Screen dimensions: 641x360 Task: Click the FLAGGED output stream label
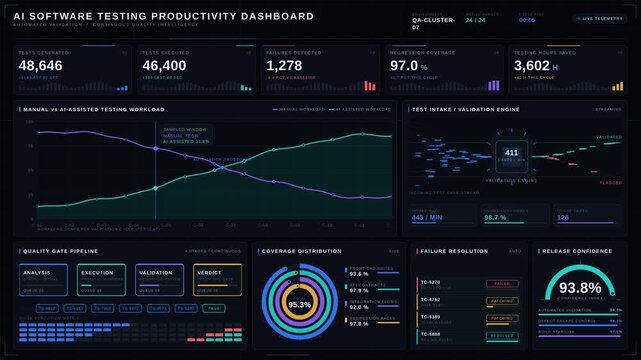(x=611, y=183)
